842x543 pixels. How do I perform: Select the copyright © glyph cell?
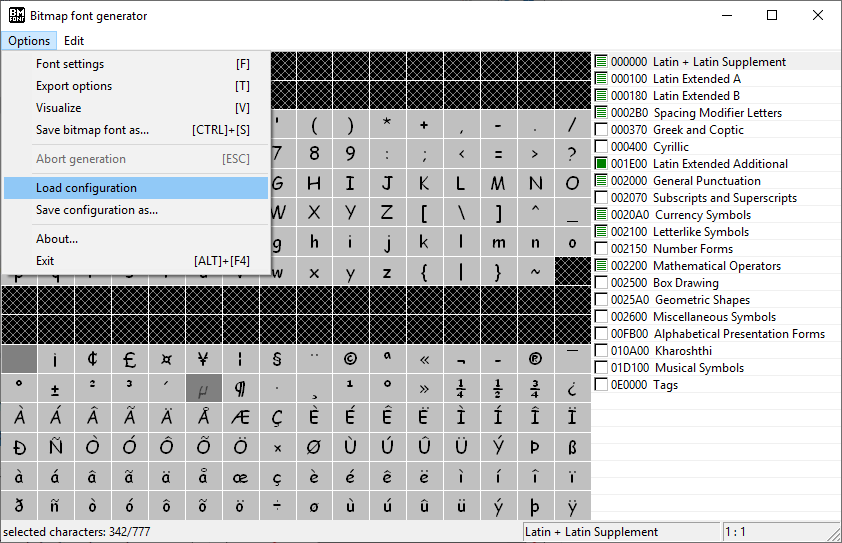pyautogui.click(x=350, y=359)
